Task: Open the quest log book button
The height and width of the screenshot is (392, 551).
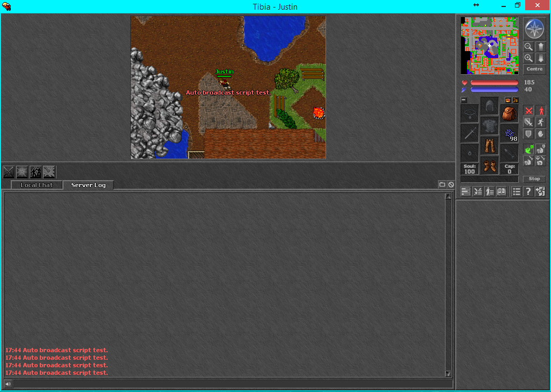Action: point(501,191)
